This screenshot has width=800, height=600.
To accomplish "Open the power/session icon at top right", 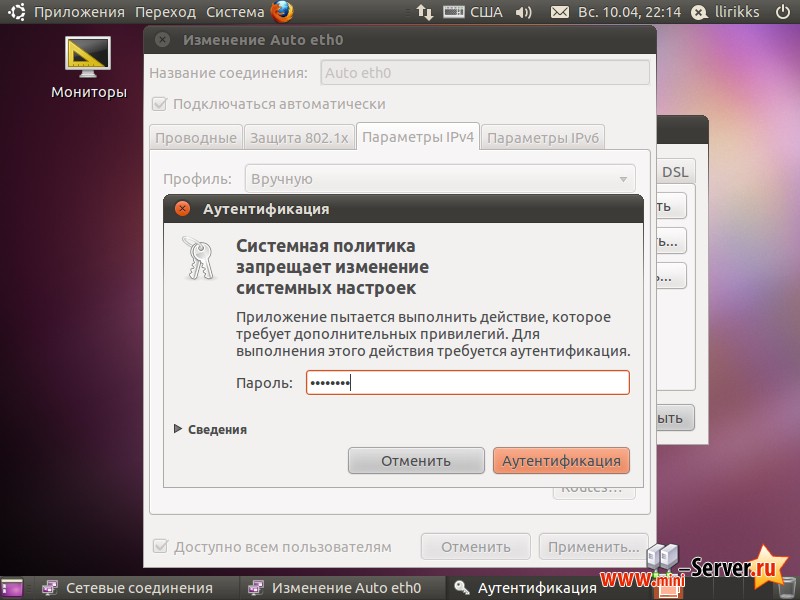I will [781, 12].
